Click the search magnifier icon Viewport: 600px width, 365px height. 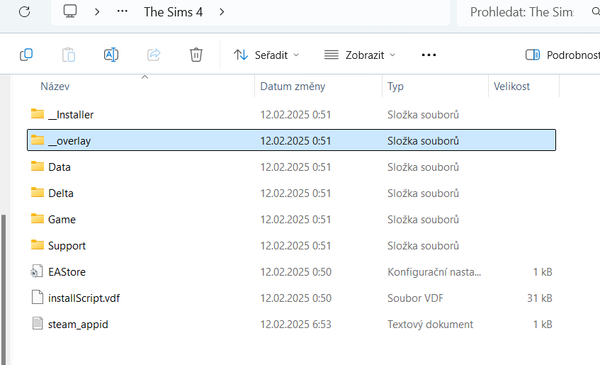tap(595, 12)
